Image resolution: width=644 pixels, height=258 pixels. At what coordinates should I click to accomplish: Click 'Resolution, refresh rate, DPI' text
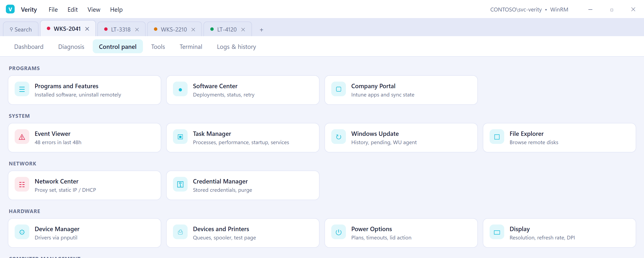tap(542, 237)
